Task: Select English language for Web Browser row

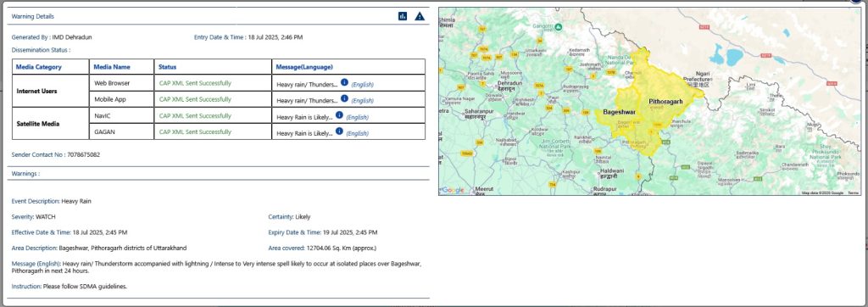Action: point(363,85)
